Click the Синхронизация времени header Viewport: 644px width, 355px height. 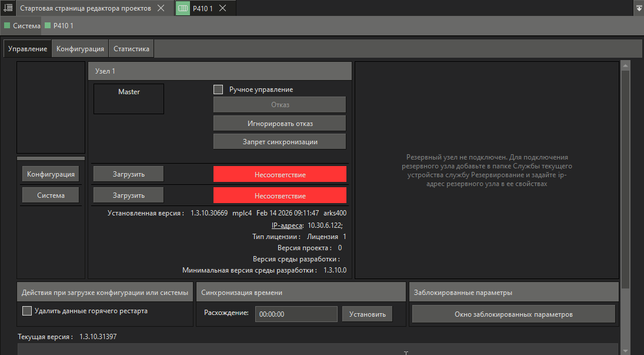pyautogui.click(x=301, y=293)
